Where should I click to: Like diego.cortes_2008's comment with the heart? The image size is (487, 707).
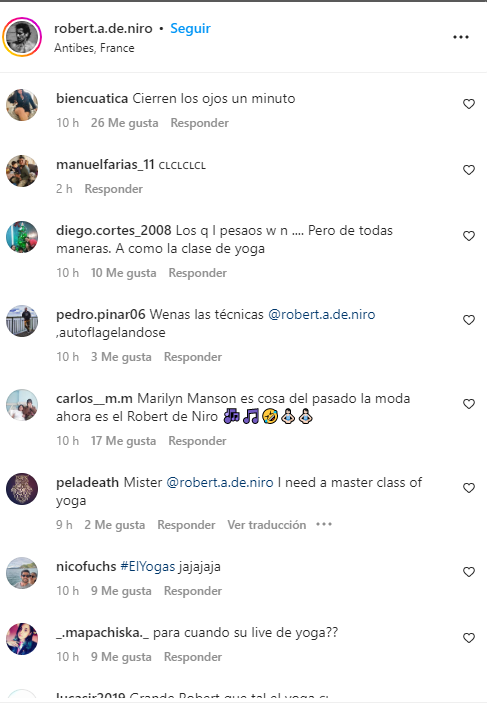click(469, 236)
